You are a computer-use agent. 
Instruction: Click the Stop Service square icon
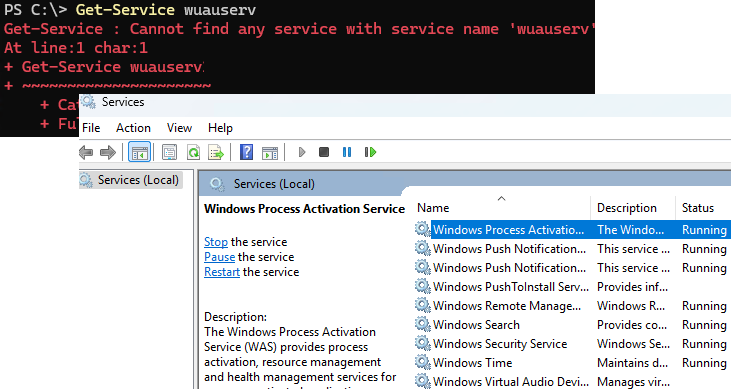(324, 152)
